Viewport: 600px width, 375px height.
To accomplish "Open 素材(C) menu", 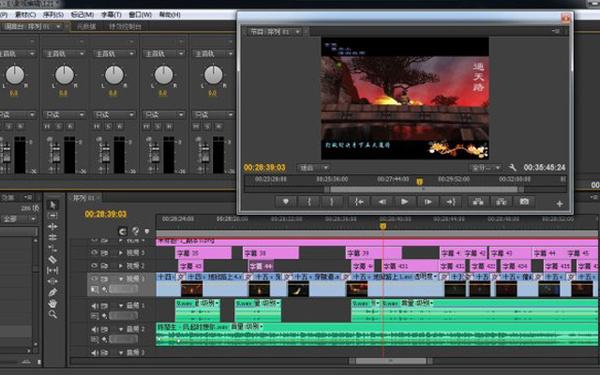I will point(25,15).
